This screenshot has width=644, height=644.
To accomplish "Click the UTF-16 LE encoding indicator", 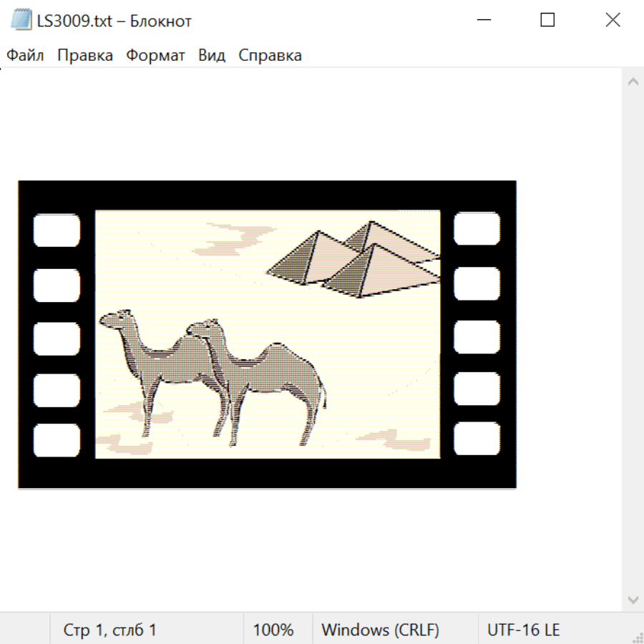I will point(523,630).
